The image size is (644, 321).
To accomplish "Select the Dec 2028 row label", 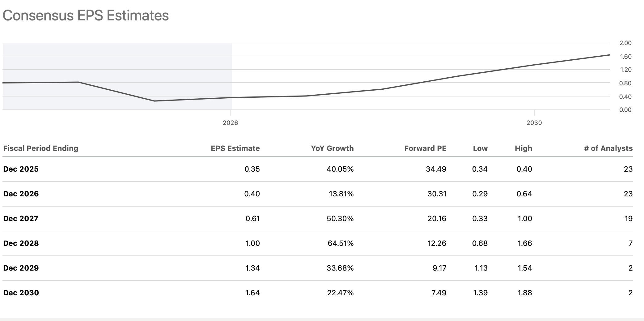I will pyautogui.click(x=21, y=243).
